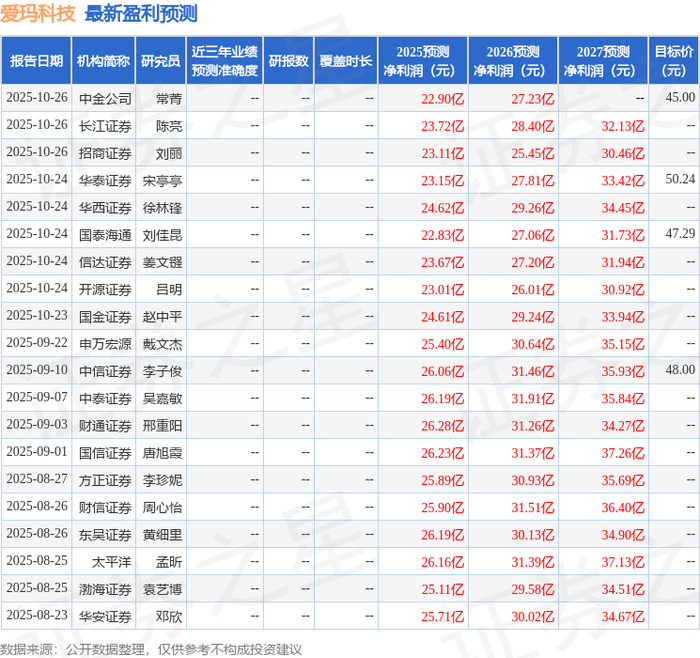Click target price 47.29
Viewport: 700px width, 658px height.
pos(680,233)
